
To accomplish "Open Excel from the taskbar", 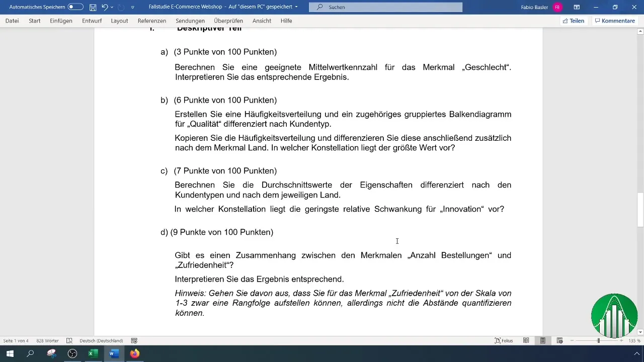I will point(93,353).
